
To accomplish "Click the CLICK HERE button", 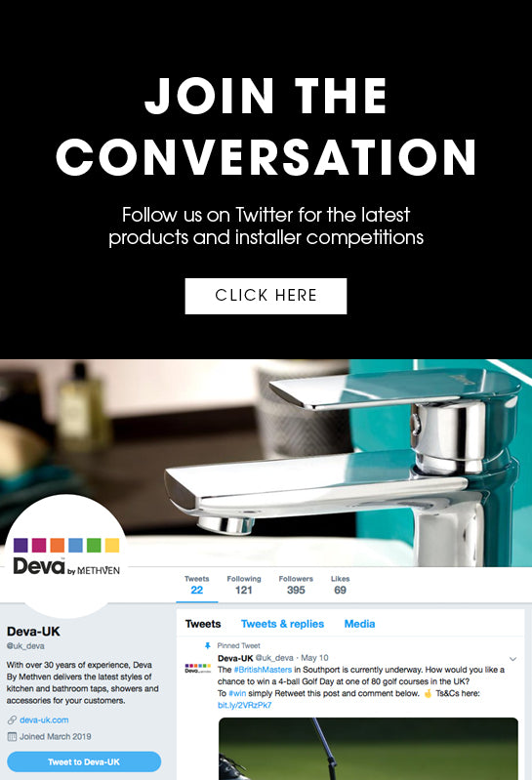I will (x=266, y=296).
